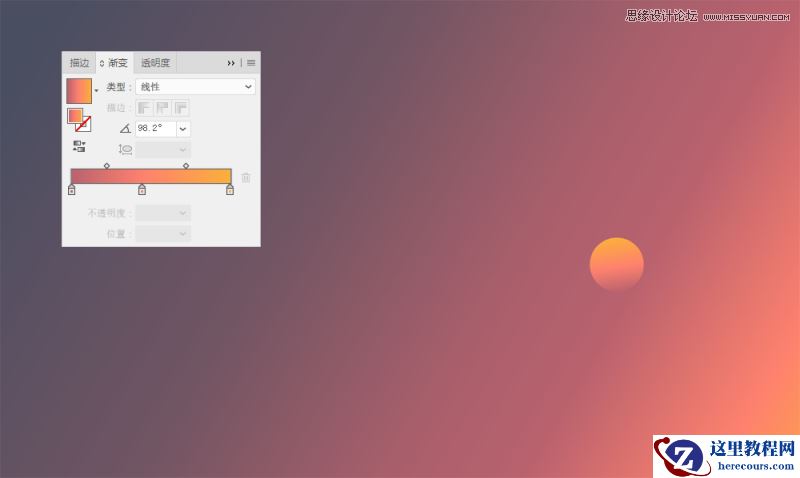
Task: Collapse the panel with double-arrow icon
Action: pyautogui.click(x=231, y=63)
